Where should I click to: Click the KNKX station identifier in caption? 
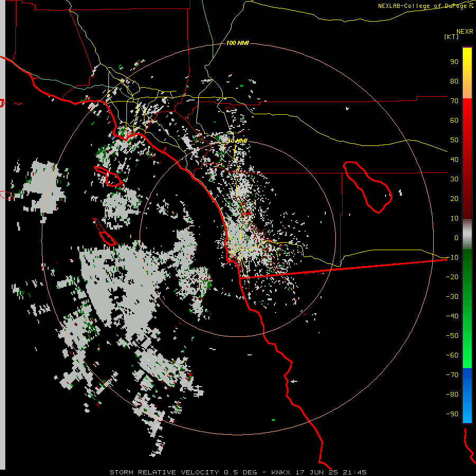pyautogui.click(x=280, y=472)
